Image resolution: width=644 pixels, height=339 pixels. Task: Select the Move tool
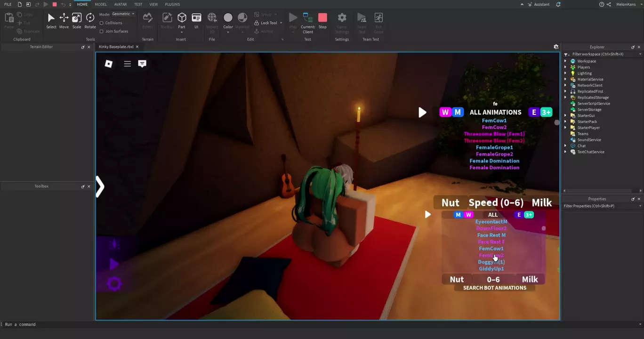pyautogui.click(x=64, y=20)
